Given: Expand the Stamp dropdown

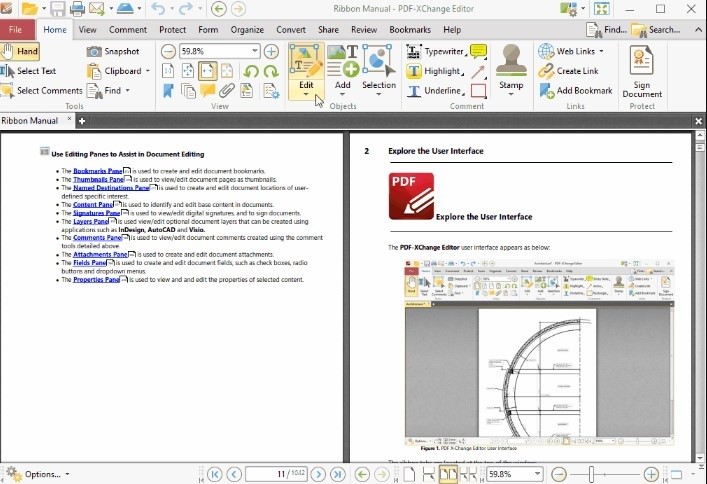Looking at the screenshot, I should pos(511,94).
